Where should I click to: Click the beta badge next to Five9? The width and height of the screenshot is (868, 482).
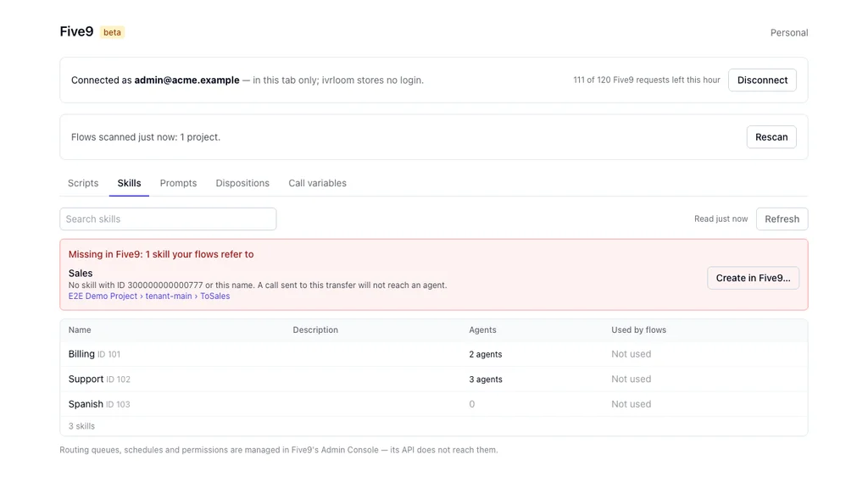click(112, 32)
